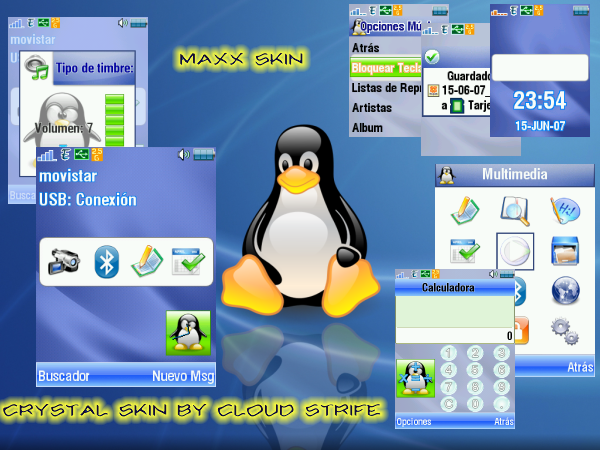600x450 pixels.
Task: Open the camcorder shortcut on home screen
Action: pos(64,262)
